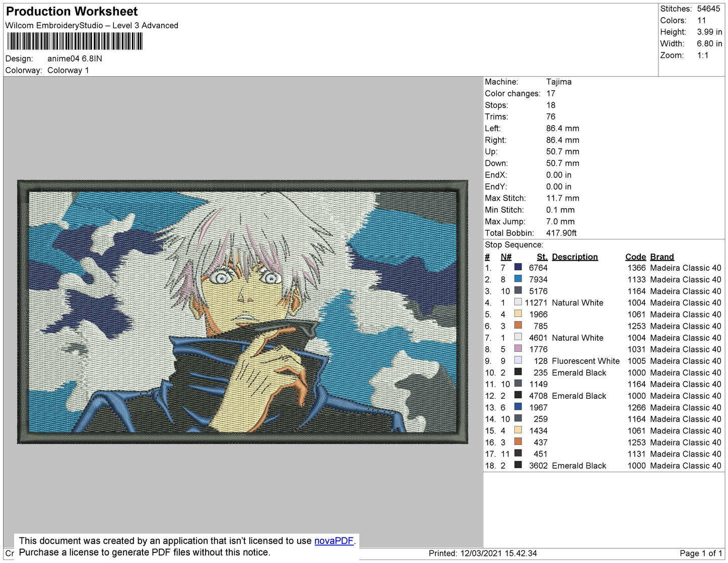This screenshot has width=728, height=563.
Task: Select the width value "6.80 in"
Action: [x=709, y=44]
